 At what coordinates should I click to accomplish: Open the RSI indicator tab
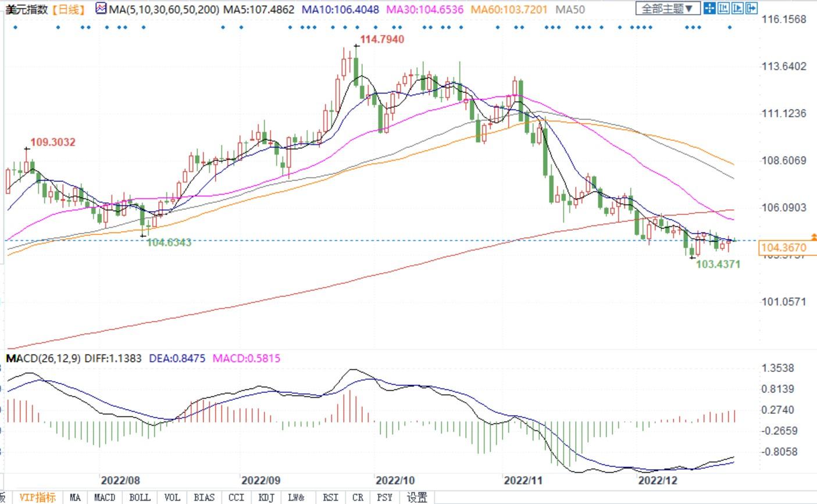pyautogui.click(x=330, y=497)
